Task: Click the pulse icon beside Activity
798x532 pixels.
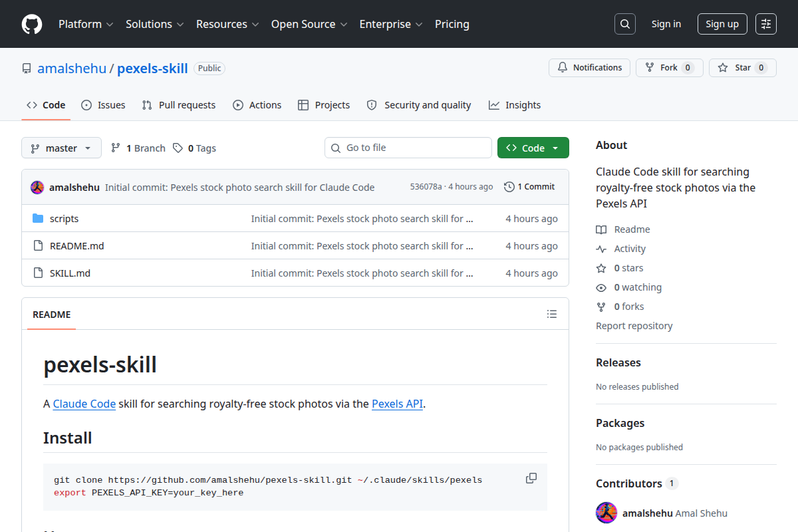Action: [x=601, y=249]
